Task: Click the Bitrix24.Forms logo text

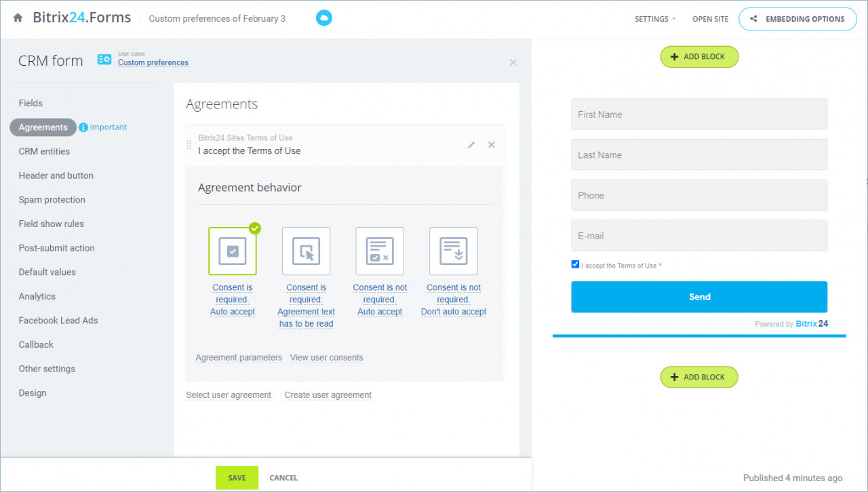Action: (x=82, y=18)
